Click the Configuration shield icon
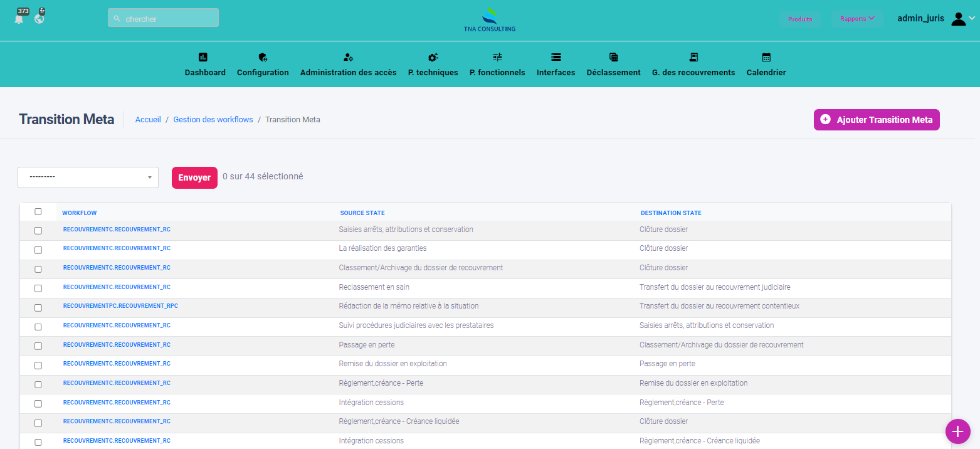Image resolution: width=980 pixels, height=449 pixels. (x=263, y=57)
